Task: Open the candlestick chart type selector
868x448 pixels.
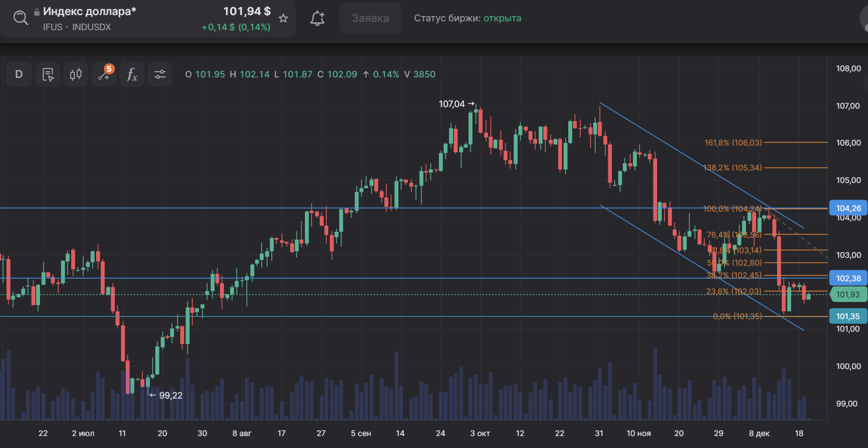Action: pyautogui.click(x=76, y=74)
